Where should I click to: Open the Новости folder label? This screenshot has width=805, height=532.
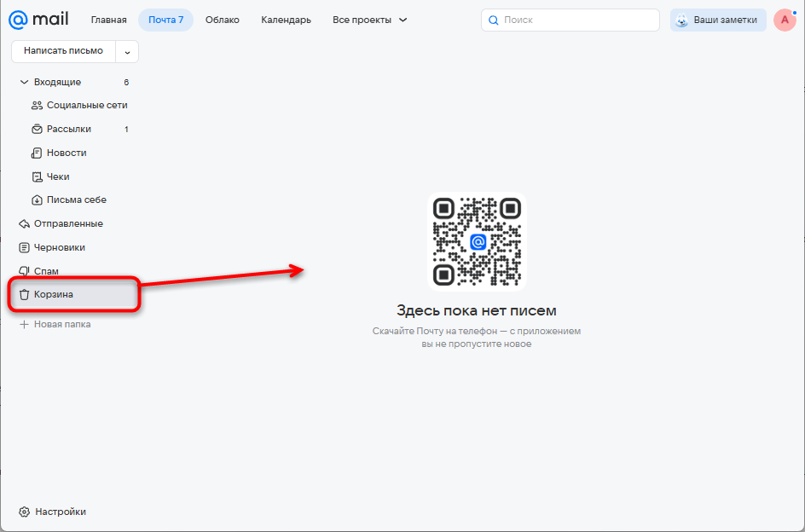(67, 153)
